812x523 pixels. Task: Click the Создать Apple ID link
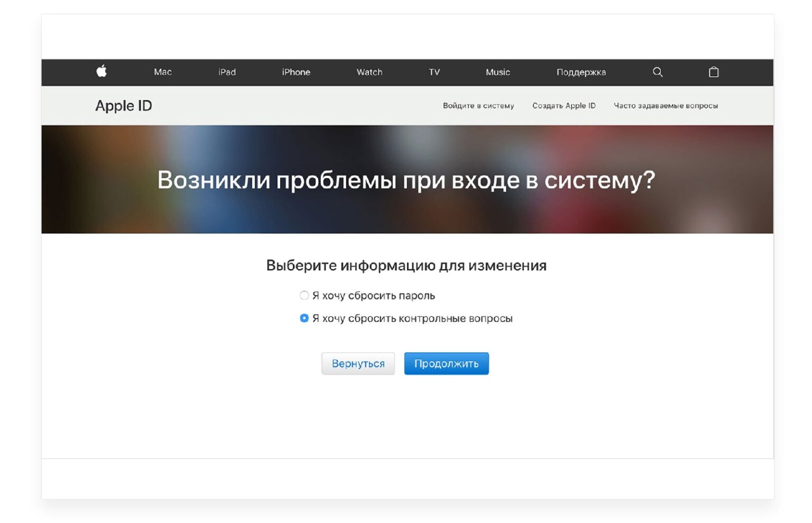coord(564,106)
